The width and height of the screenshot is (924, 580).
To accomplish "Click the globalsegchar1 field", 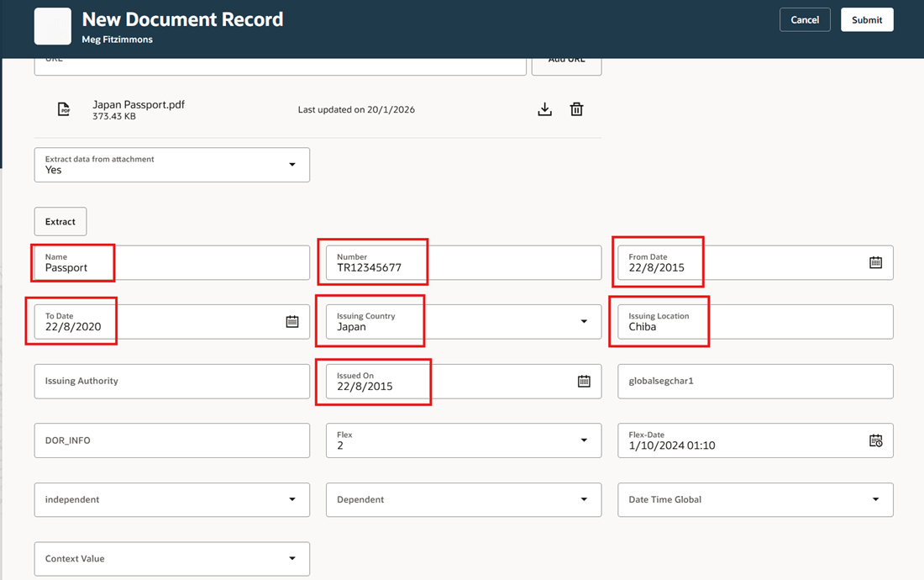I will click(755, 381).
